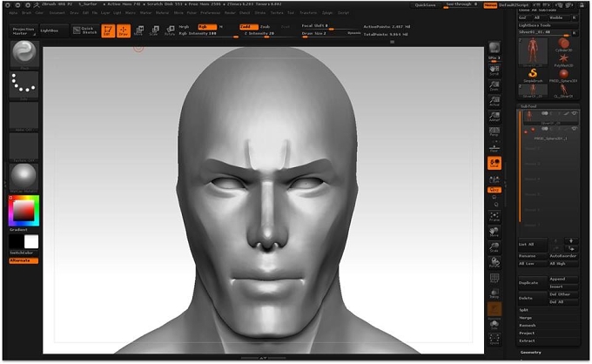This screenshot has height=364, width=592.
Task: Click the Zoom canvas navigation icon
Action: (x=494, y=85)
